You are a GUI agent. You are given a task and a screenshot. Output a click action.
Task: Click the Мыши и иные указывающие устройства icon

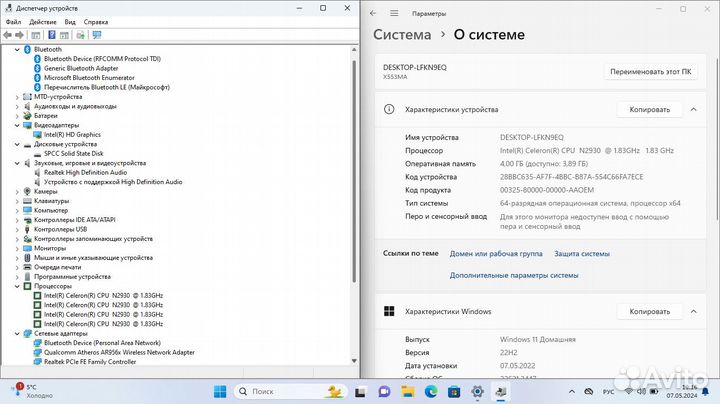(28, 258)
